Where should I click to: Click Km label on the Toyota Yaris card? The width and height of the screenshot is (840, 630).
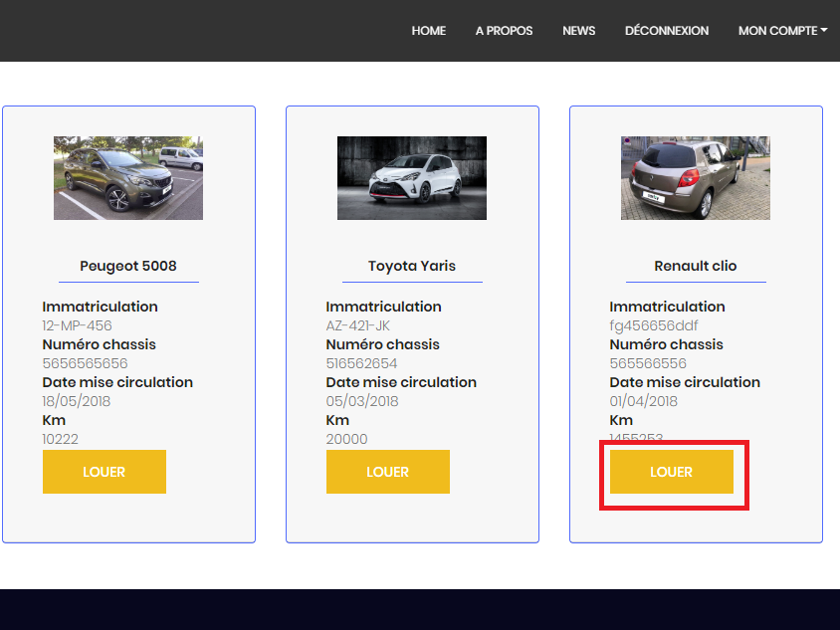[337, 420]
